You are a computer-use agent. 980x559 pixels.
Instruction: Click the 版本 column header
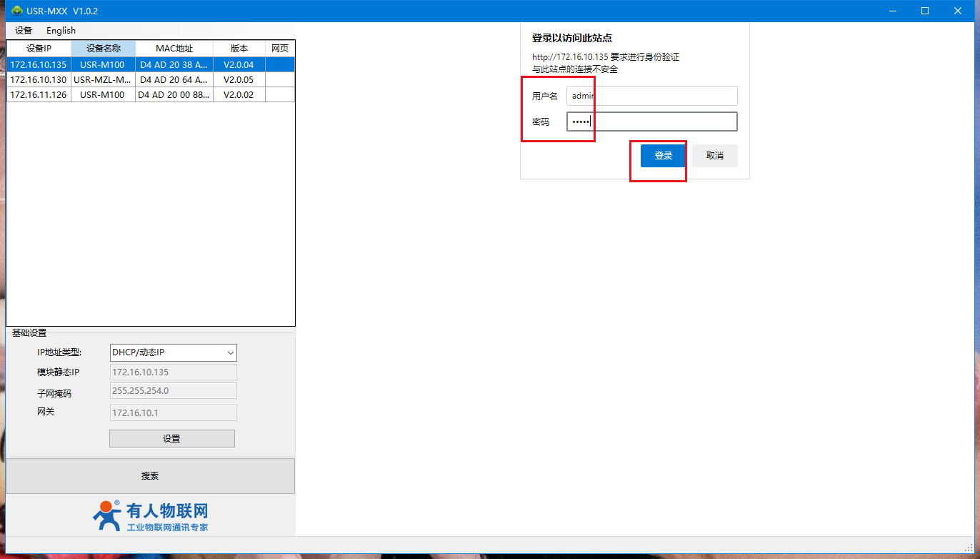239,49
